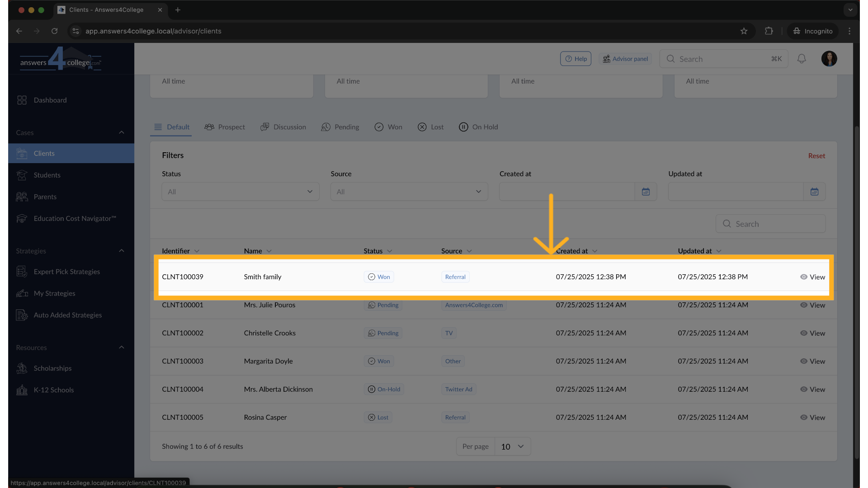This screenshot has height=488, width=868.
Task: Open Education Cost Navigator
Action: pos(74,219)
